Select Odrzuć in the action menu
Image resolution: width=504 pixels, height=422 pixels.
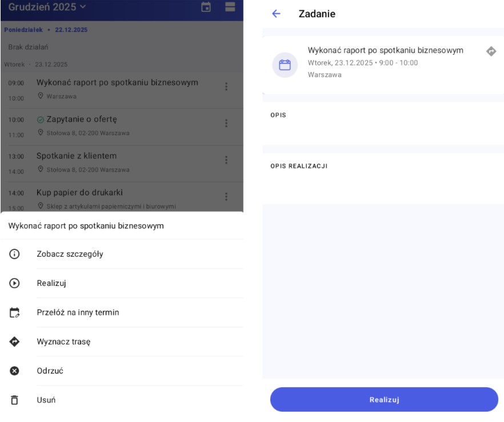(50, 371)
